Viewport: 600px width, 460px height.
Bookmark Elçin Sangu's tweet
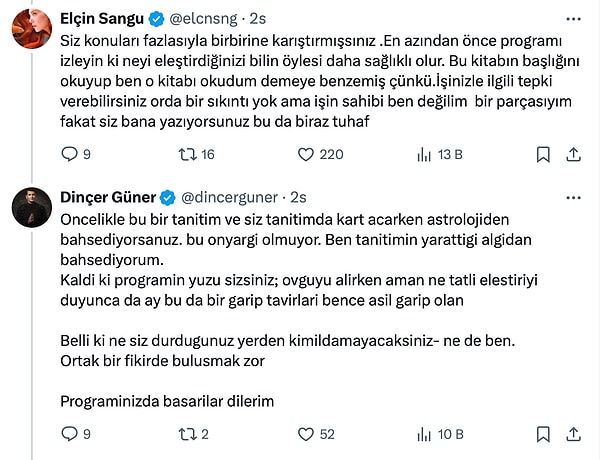[542, 154]
